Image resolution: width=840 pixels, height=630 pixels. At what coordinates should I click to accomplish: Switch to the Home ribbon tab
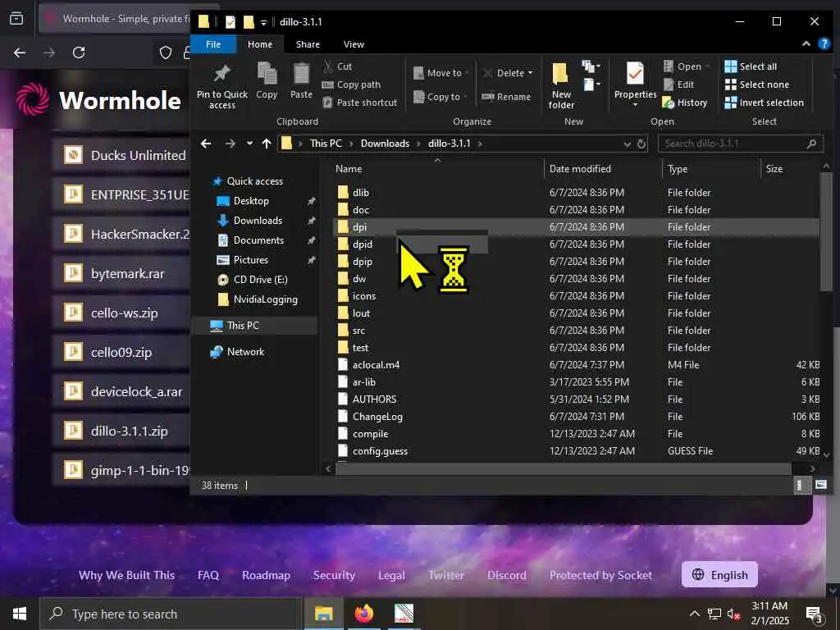tap(260, 44)
